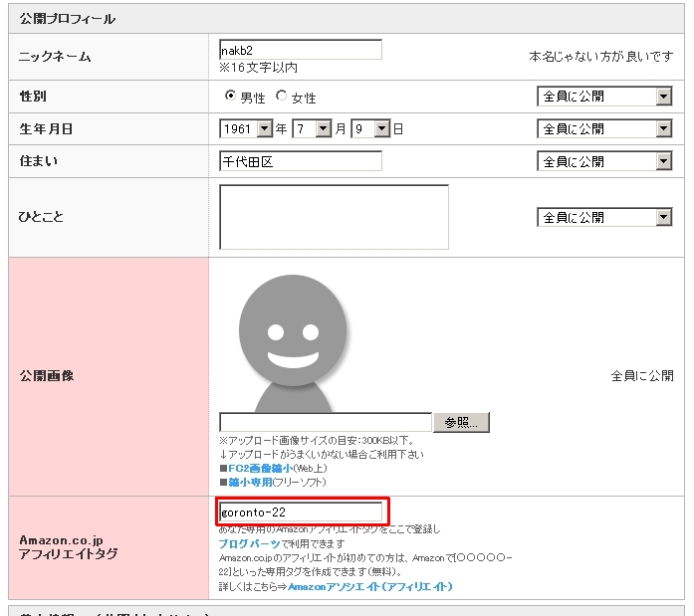The image size is (694, 616).
Task: Click the 全員に公開 text beside the avatar
Action: tap(642, 376)
